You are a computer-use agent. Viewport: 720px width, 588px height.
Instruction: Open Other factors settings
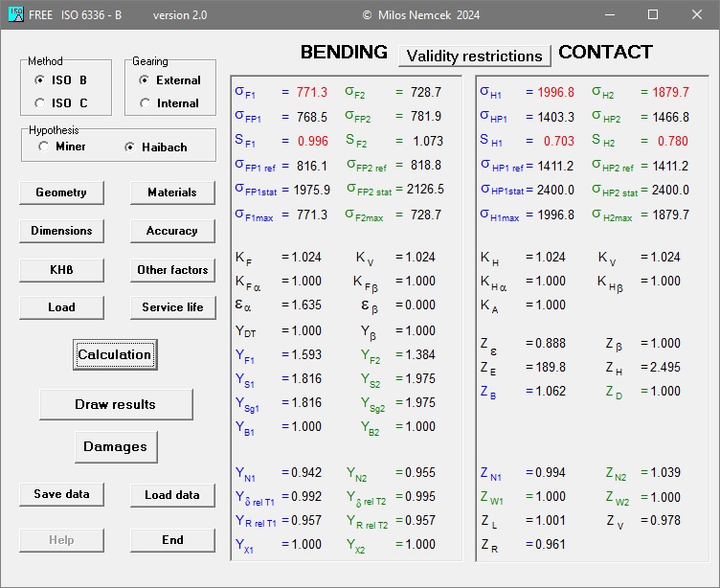pos(172,270)
